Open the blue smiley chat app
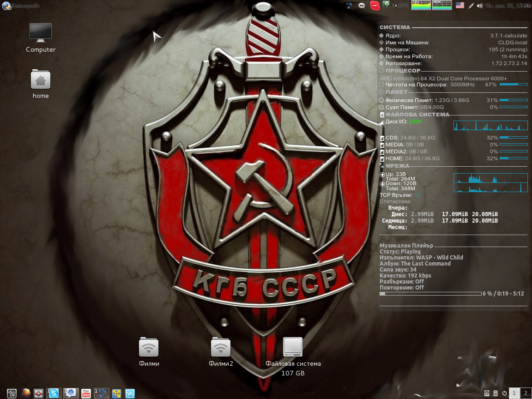 coord(71,393)
